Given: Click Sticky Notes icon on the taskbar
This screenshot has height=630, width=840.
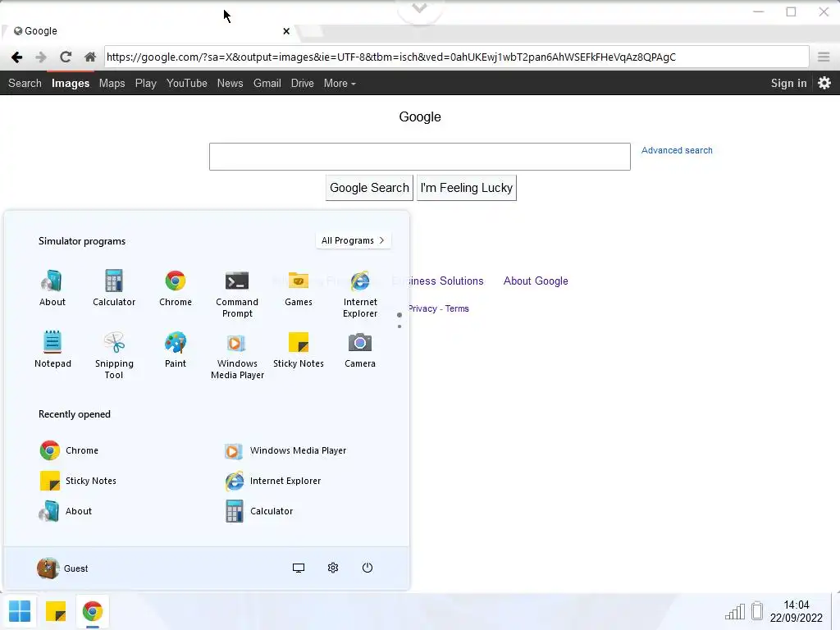Looking at the screenshot, I should pos(56,611).
